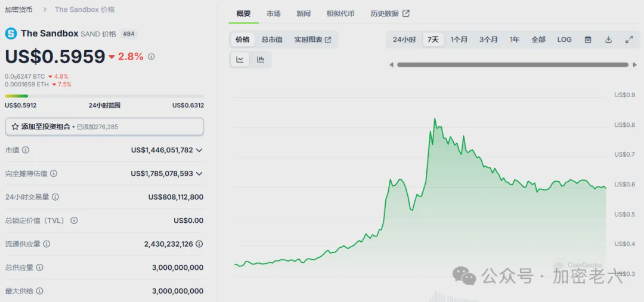The height and width of the screenshot is (302, 644).
Task: Open the calendar date range picker
Action: click(588, 39)
